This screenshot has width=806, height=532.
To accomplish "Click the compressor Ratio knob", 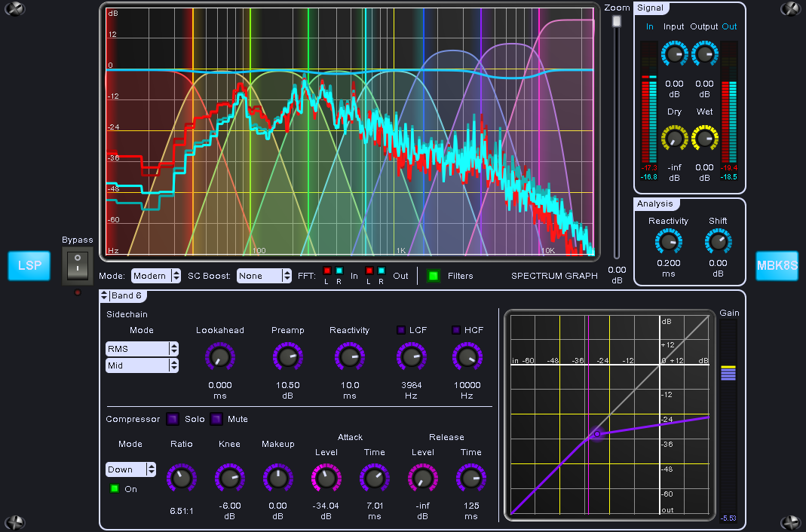I will pyautogui.click(x=181, y=478).
